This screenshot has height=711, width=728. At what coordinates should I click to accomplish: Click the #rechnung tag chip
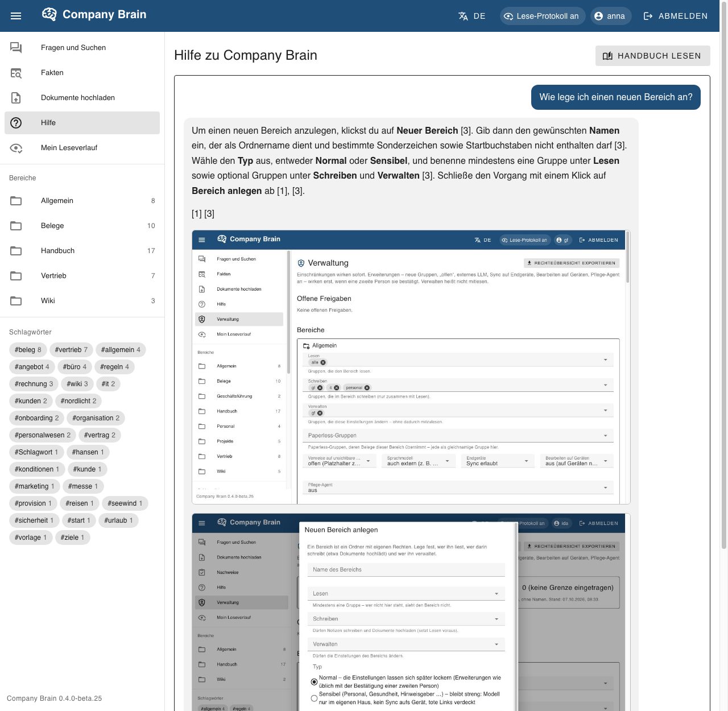(x=34, y=384)
